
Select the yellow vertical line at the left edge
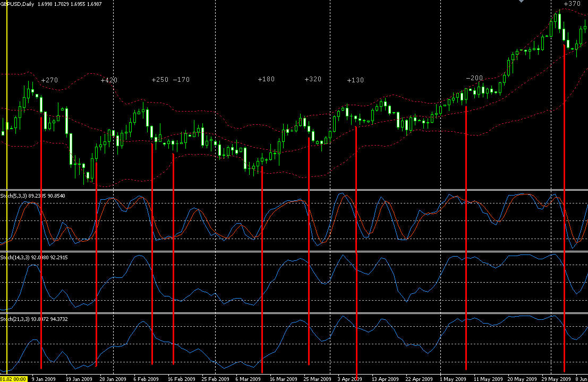[x=7, y=188]
